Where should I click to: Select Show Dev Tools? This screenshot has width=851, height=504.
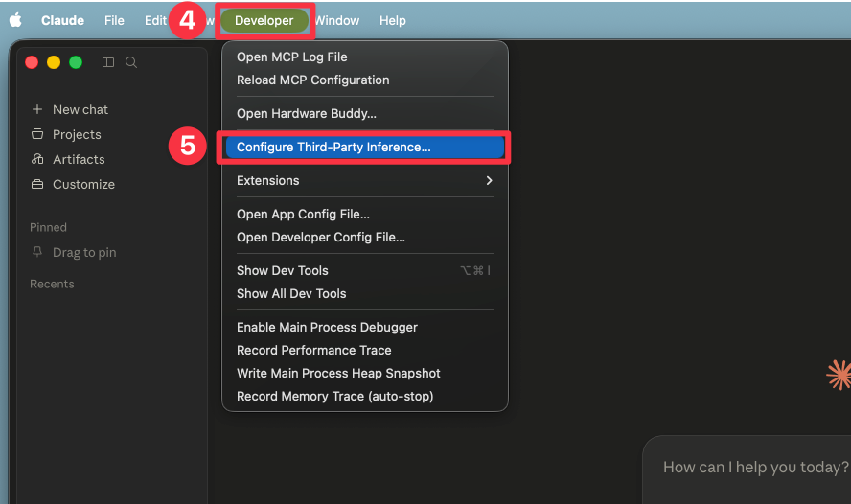click(365, 271)
